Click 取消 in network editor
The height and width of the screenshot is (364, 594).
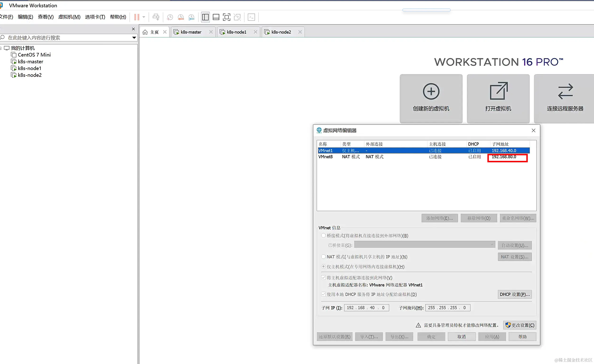(462, 337)
